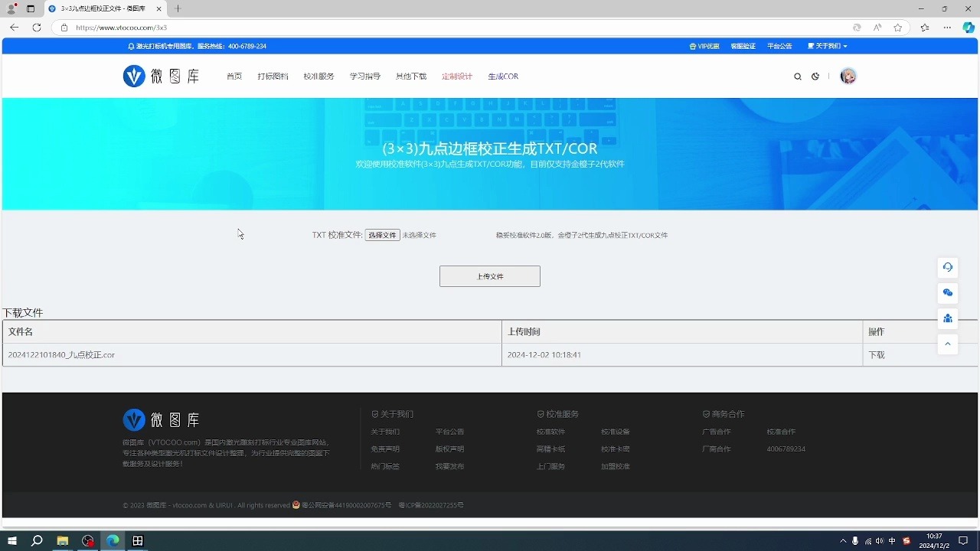Viewport: 980px width, 551px height.
Task: Click the footer 平台公告 link
Action: (x=449, y=432)
